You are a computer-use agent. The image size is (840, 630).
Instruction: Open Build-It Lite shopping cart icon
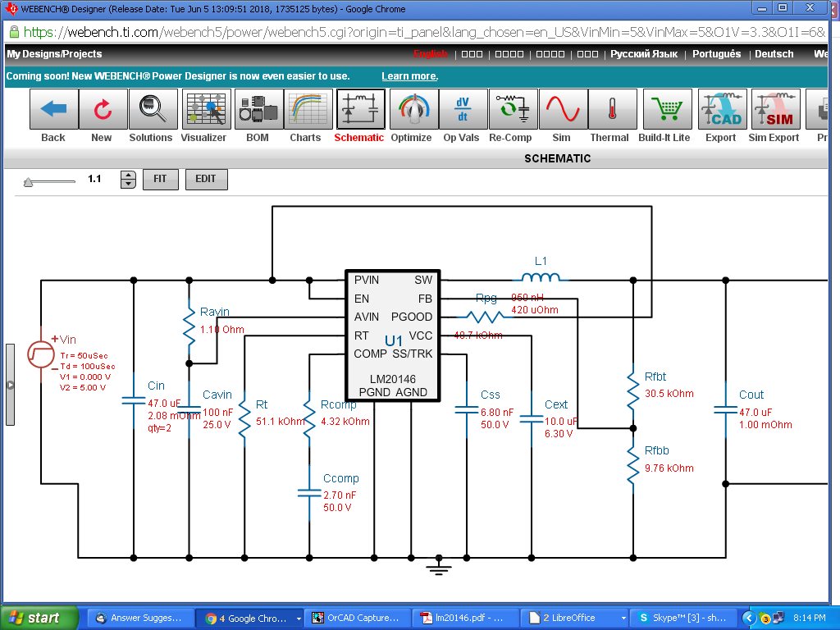click(668, 109)
